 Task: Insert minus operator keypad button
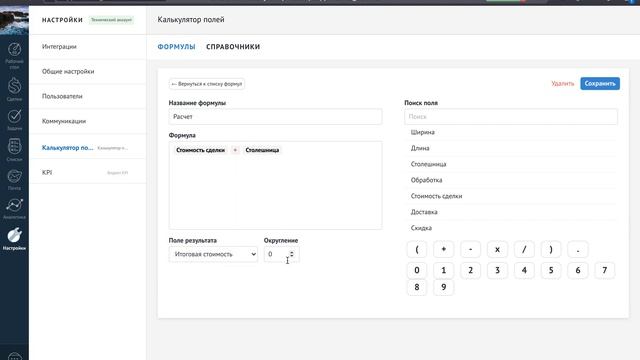pyautogui.click(x=471, y=249)
